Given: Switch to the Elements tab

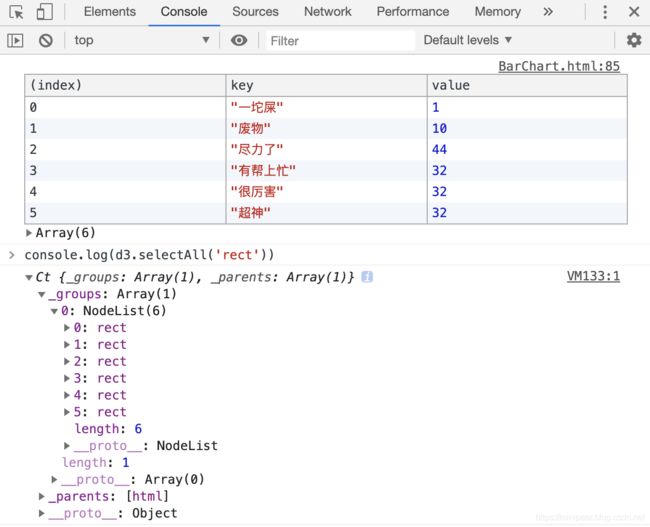Looking at the screenshot, I should point(110,12).
